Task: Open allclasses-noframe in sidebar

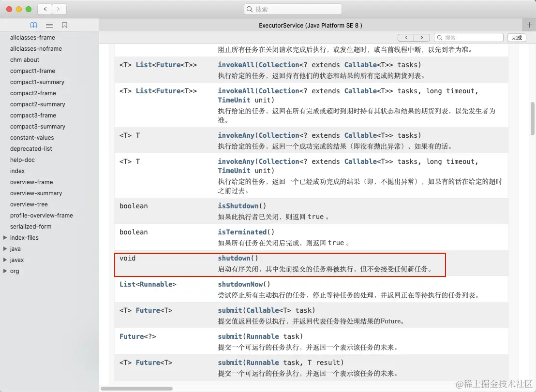Action: point(36,48)
